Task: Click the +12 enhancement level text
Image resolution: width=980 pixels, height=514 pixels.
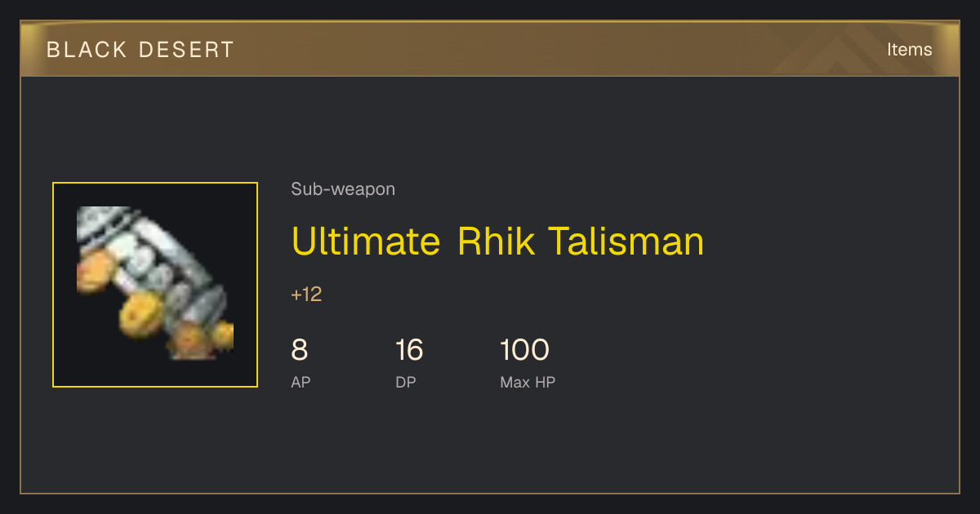Action: click(x=306, y=295)
